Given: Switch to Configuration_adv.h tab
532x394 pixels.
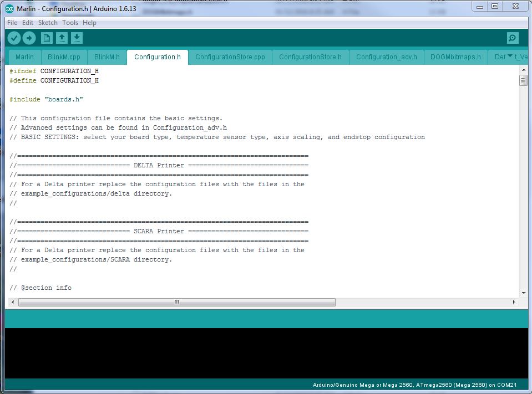Looking at the screenshot, I should (x=387, y=57).
